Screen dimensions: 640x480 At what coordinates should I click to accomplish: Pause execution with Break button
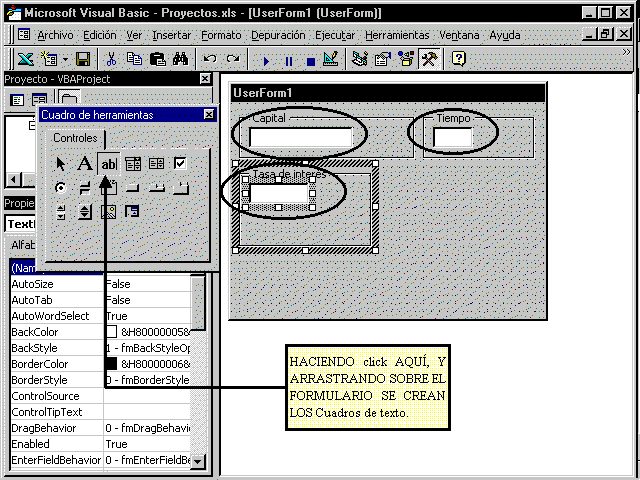click(289, 61)
